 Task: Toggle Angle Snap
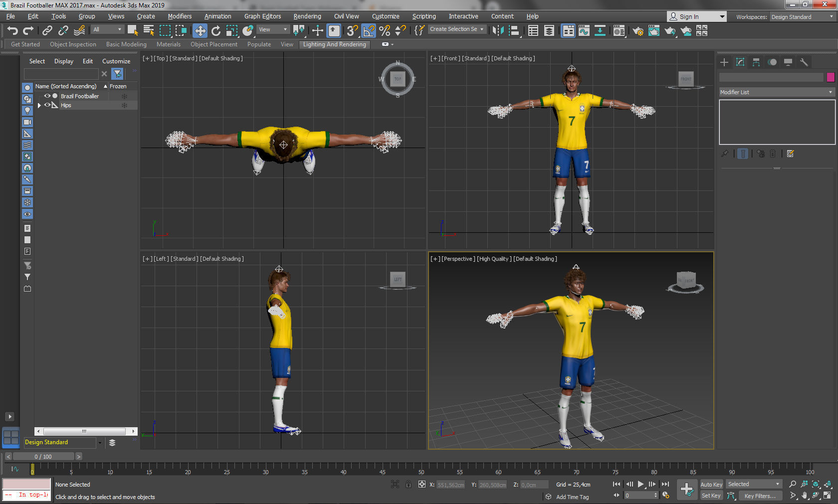[x=369, y=30]
